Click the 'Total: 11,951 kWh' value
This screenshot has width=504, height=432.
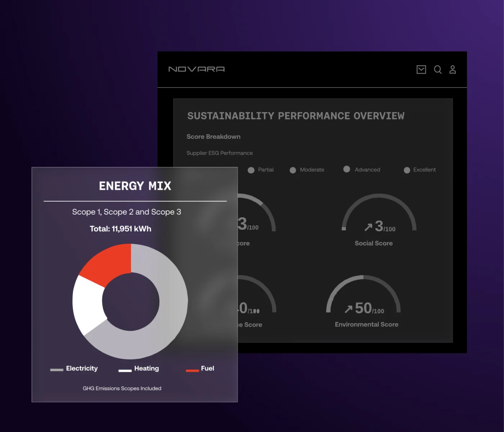tap(121, 229)
